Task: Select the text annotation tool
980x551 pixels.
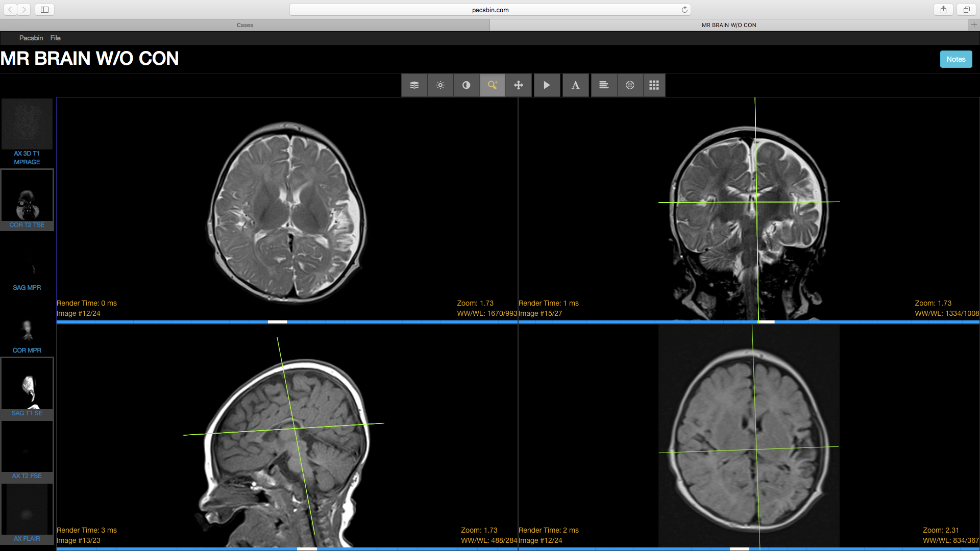Action: [575, 85]
